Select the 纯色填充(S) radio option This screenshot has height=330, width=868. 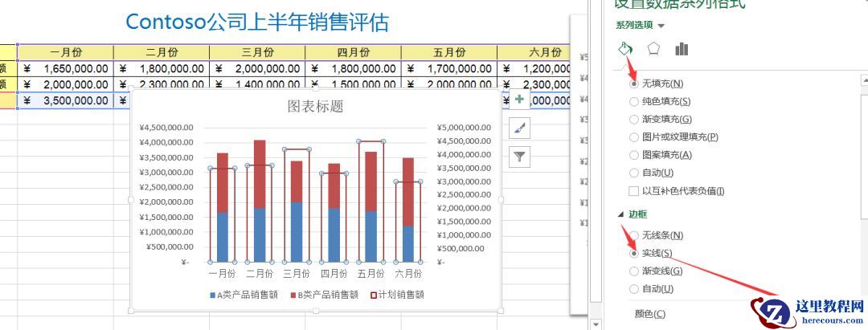tap(634, 102)
